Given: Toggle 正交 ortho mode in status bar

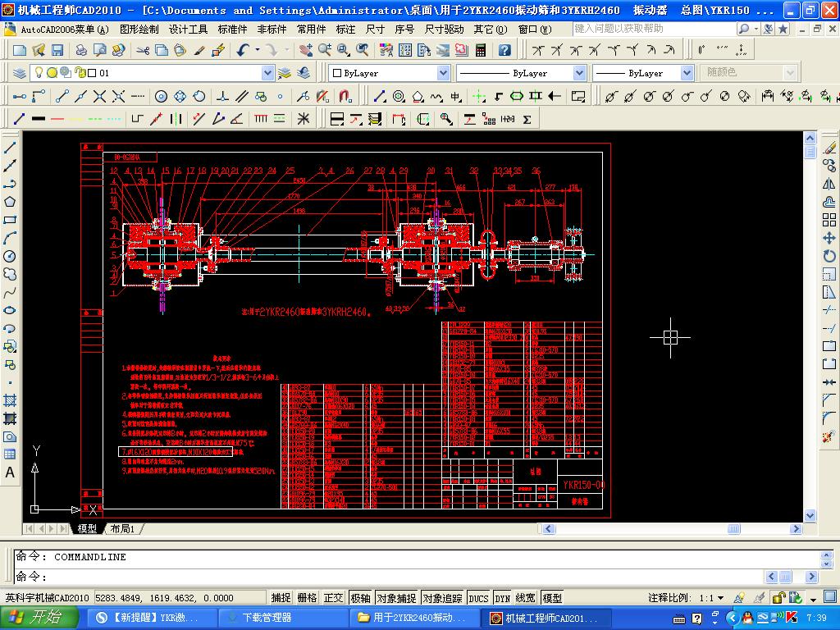Looking at the screenshot, I should [333, 598].
